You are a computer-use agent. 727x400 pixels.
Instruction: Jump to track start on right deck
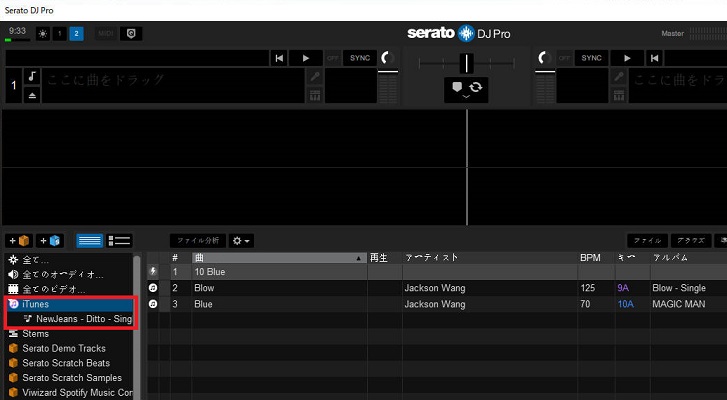click(x=654, y=58)
